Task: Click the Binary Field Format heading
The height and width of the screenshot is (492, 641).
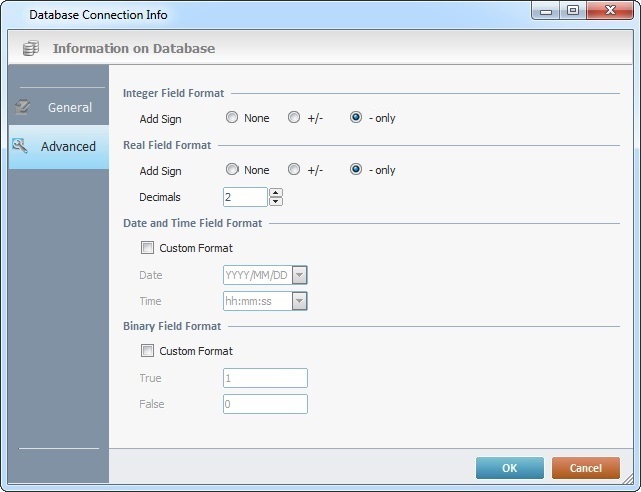Action: click(172, 326)
